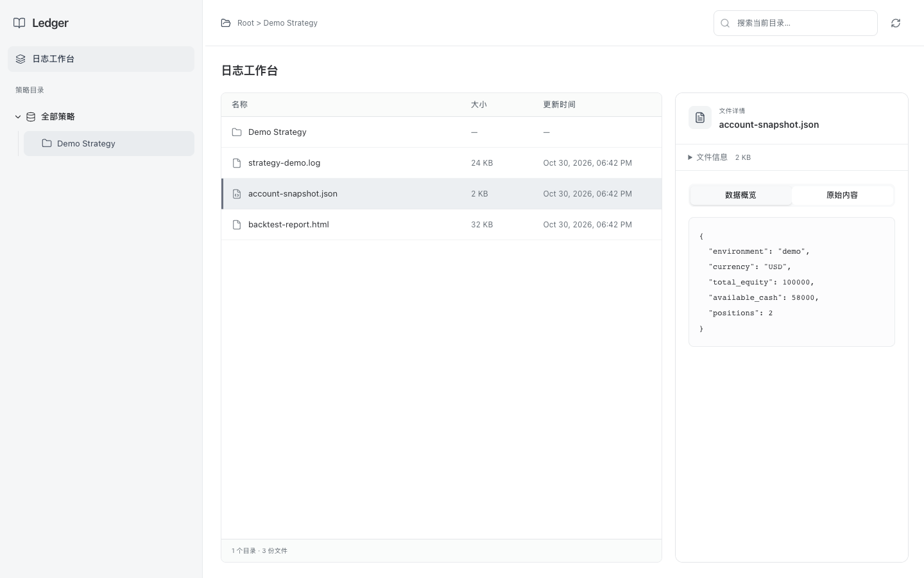Click the "positions": 2 line
Screen dimensions: 924x578
[740, 313]
